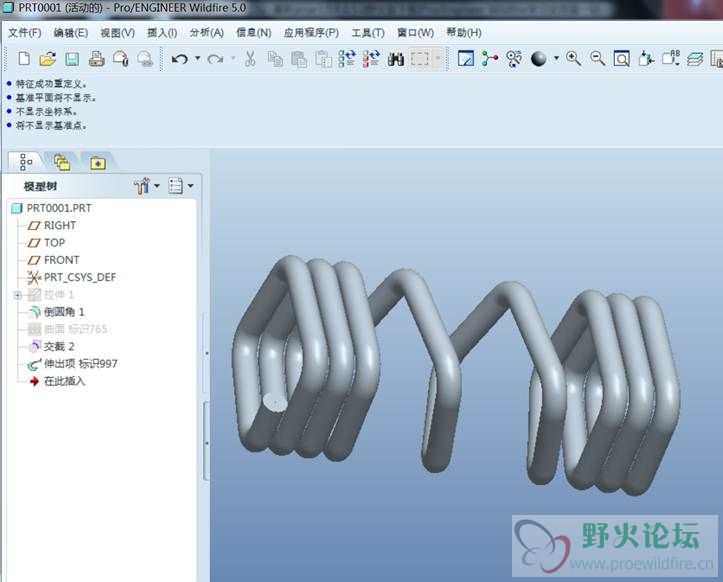The height and width of the screenshot is (582, 723).
Task: Save the current model
Action: (72, 59)
